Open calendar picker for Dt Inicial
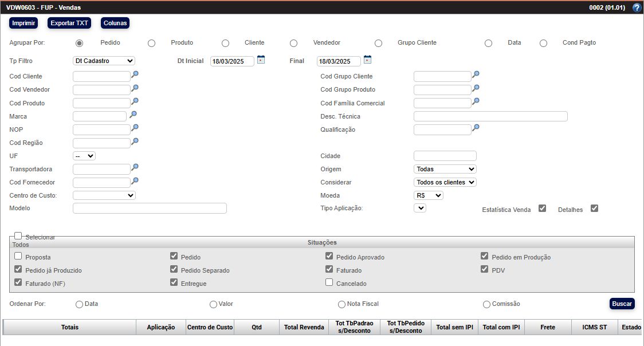This screenshot has width=644, height=346. [x=261, y=60]
